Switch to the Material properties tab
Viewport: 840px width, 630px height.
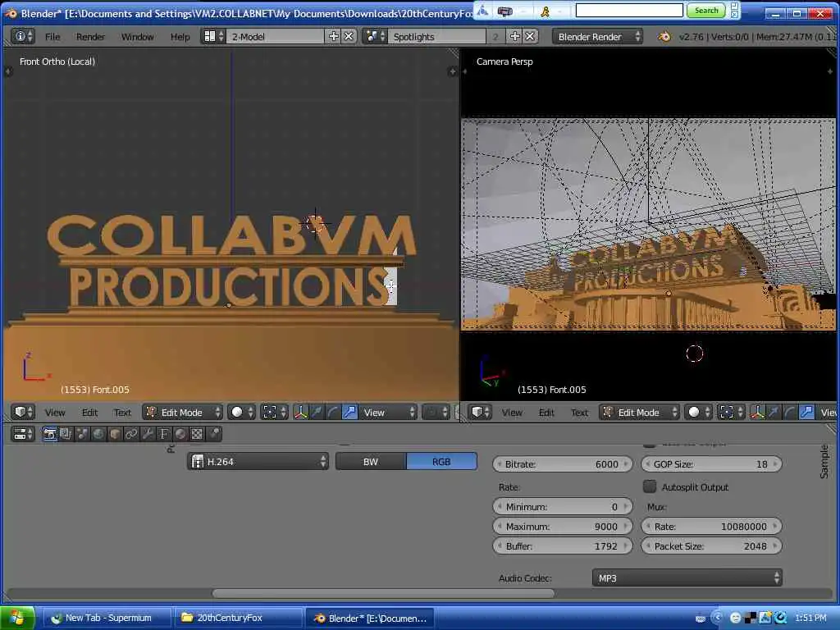[180, 434]
